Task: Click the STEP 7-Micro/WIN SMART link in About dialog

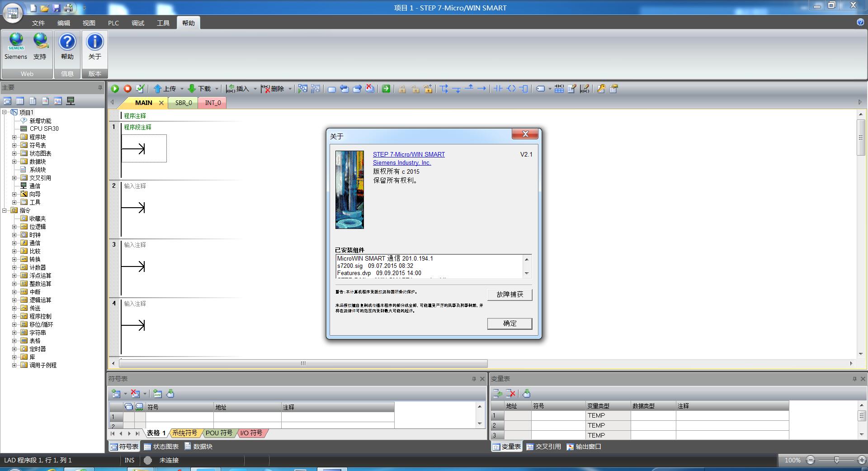Action: (409, 154)
